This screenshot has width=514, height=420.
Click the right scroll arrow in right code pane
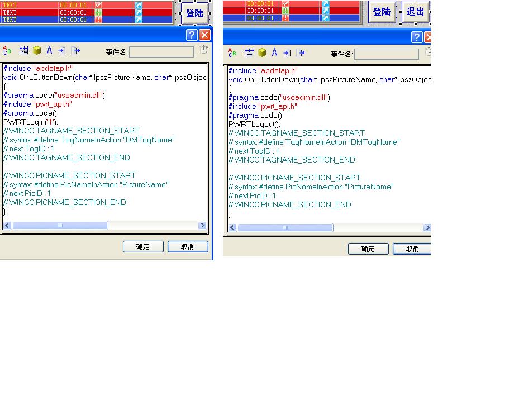427,228
